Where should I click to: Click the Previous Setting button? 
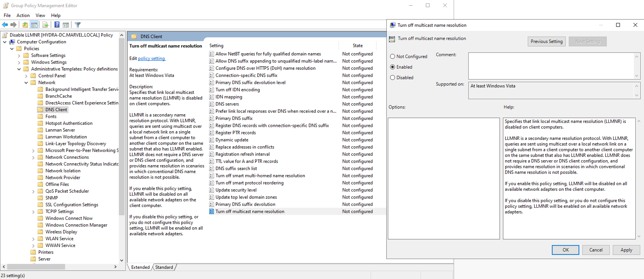546,41
